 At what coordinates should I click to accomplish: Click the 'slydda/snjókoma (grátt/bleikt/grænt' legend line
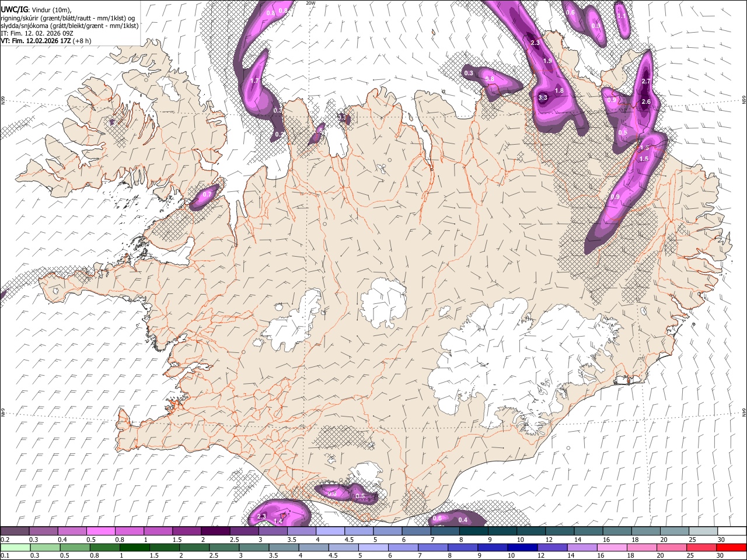(x=69, y=26)
